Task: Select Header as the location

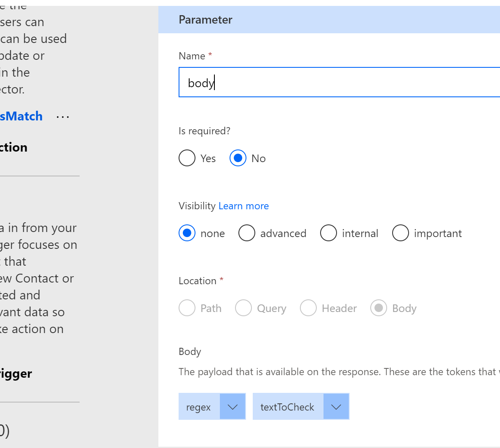Action: (x=308, y=308)
